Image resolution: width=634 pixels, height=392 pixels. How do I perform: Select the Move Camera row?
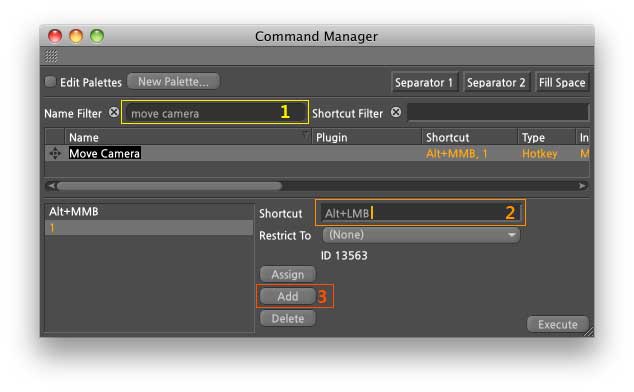tap(317, 153)
